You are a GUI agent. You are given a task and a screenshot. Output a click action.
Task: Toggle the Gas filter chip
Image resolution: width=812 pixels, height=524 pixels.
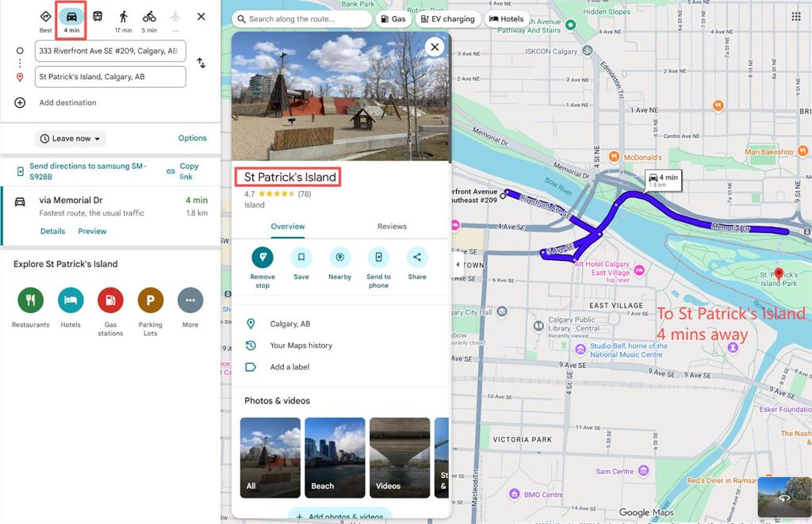tap(393, 19)
